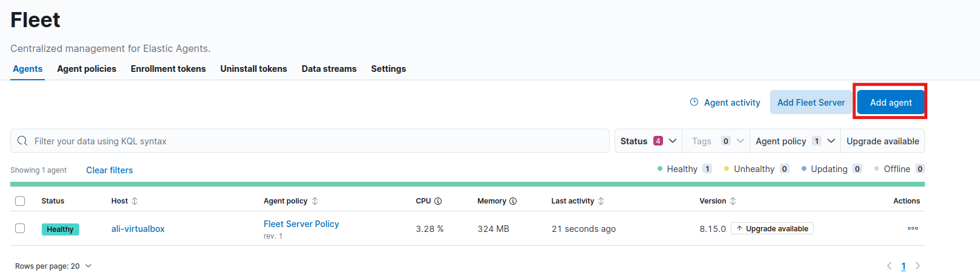
Task: Open the Agent policy filter dropdown
Action: (x=795, y=141)
